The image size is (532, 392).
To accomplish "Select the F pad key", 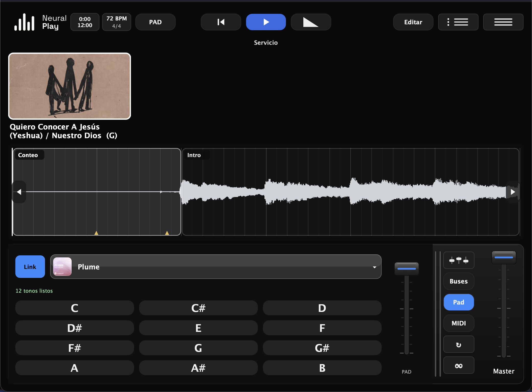I will (x=322, y=328).
